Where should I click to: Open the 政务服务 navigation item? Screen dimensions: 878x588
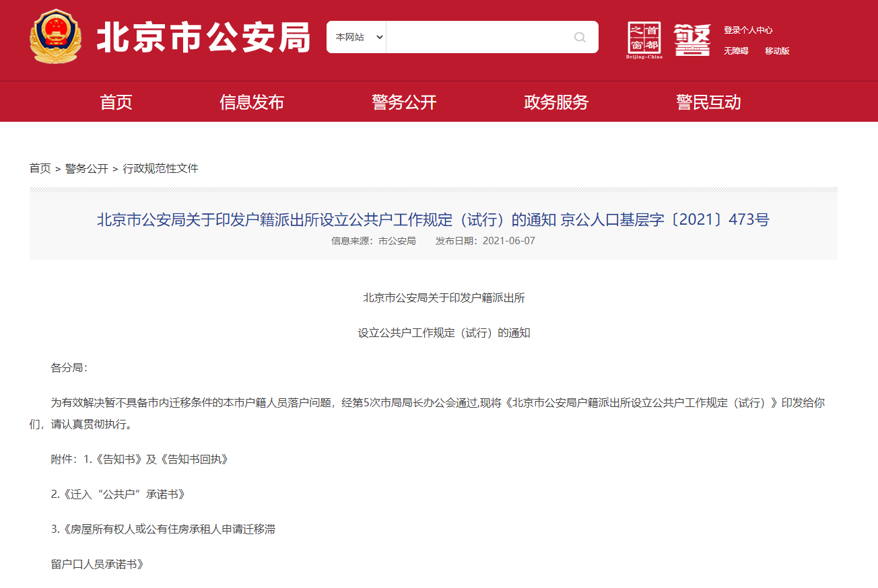tap(556, 102)
